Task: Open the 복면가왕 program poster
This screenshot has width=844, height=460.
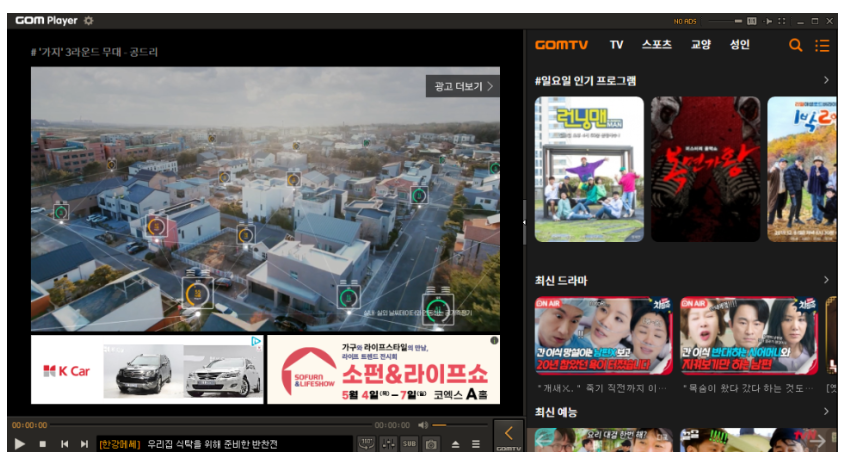Action: tap(705, 169)
